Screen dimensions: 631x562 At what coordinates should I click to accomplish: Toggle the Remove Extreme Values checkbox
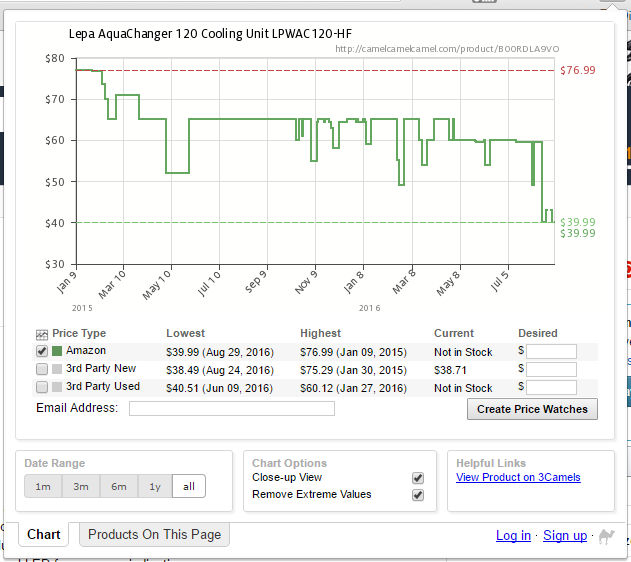[x=418, y=495]
